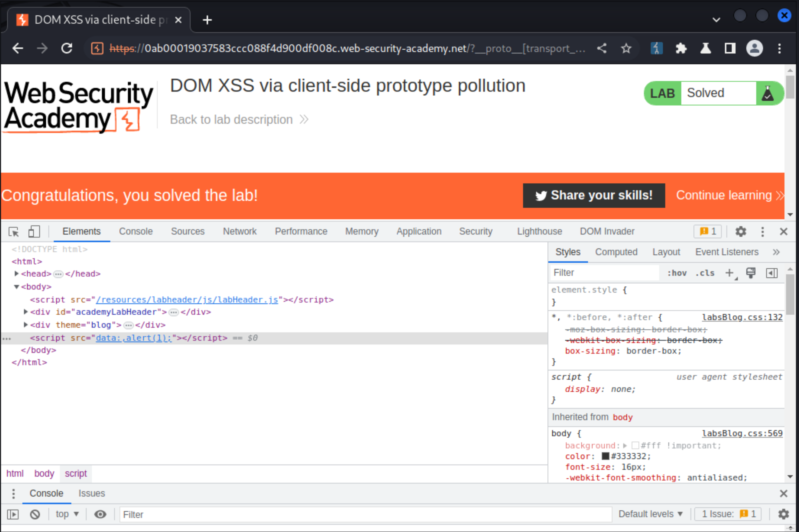Viewport: 799px width, 532px height.
Task: Click the flask extension icon in toolbar
Action: click(x=706, y=49)
